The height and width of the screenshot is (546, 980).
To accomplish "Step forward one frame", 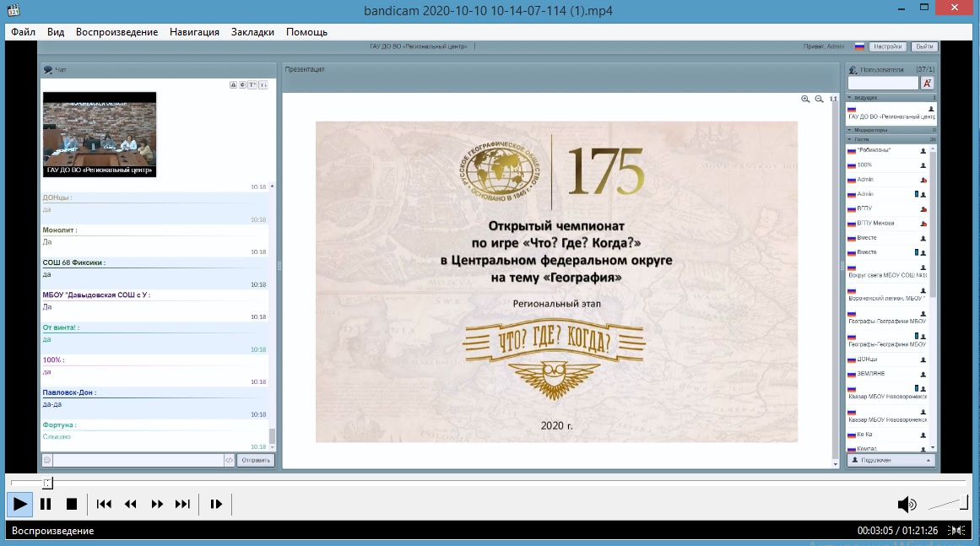I will tap(215, 504).
